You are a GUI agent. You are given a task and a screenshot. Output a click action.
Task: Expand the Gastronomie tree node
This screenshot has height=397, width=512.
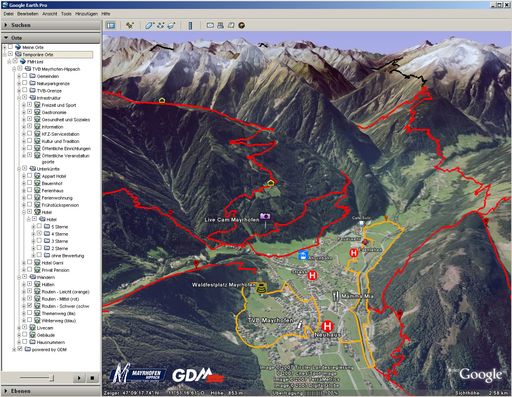coord(24,112)
